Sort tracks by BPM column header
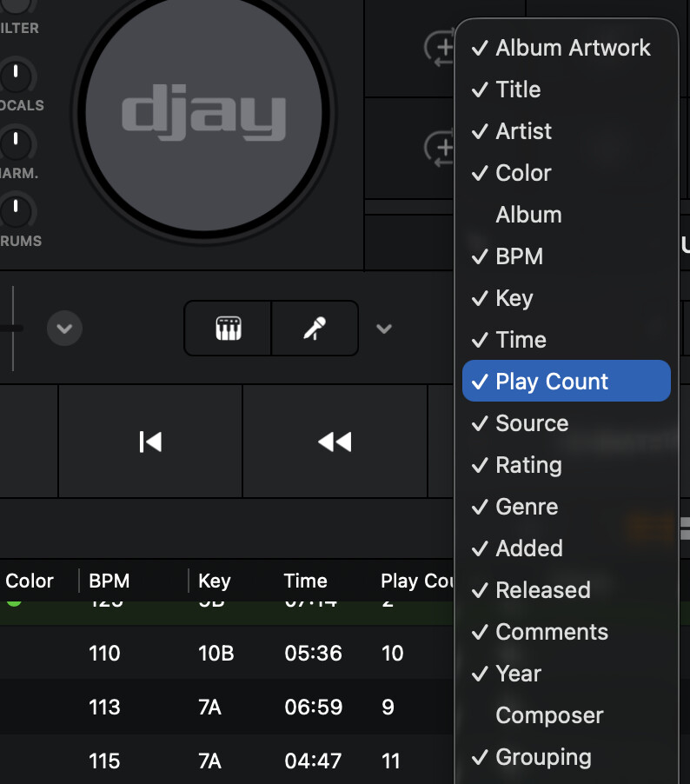The width and height of the screenshot is (690, 784). 109,581
